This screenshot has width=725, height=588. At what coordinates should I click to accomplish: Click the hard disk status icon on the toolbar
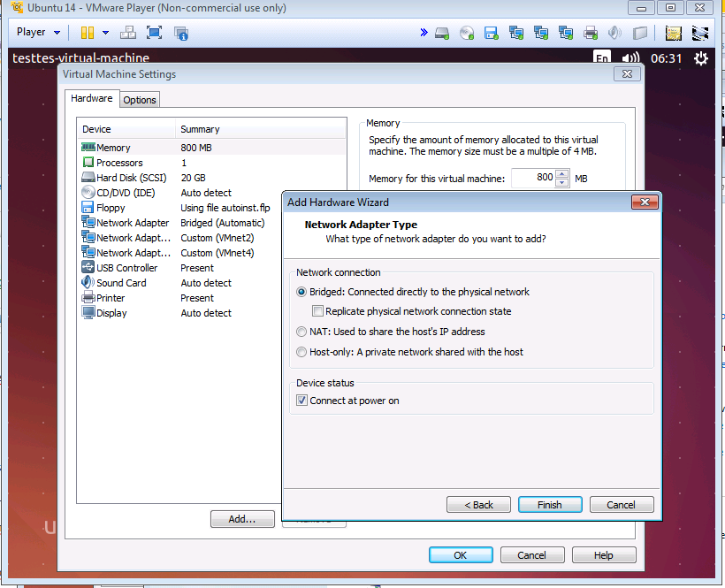click(442, 32)
